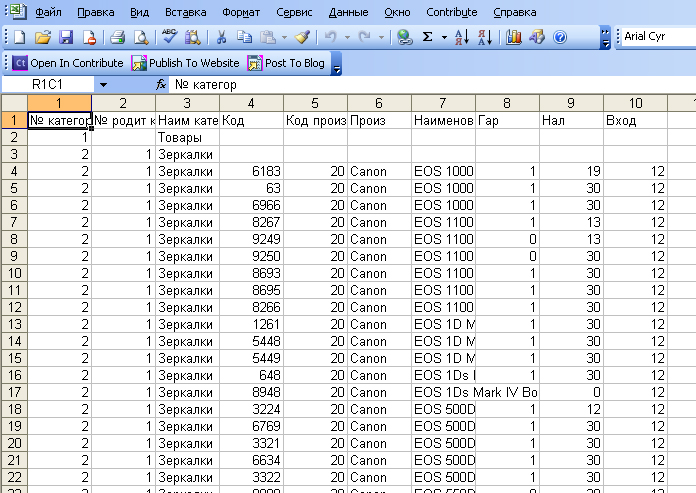The image size is (696, 493).
Task: Open the Вид menu
Action: (139, 12)
